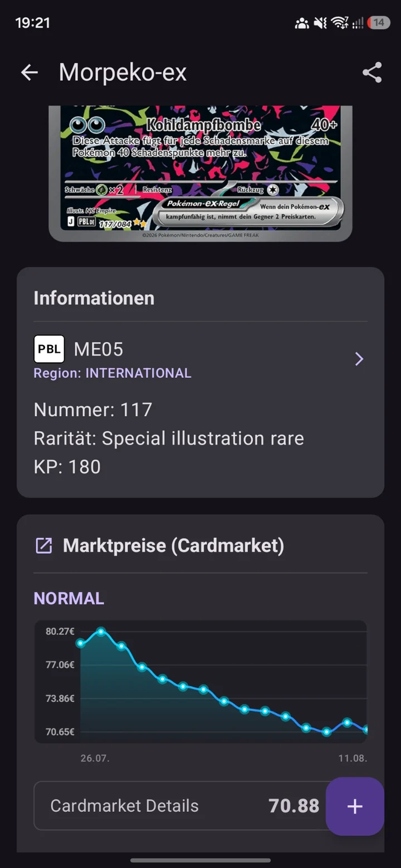The image size is (401, 868).
Task: Tap the 11.08. date label
Action: click(353, 758)
